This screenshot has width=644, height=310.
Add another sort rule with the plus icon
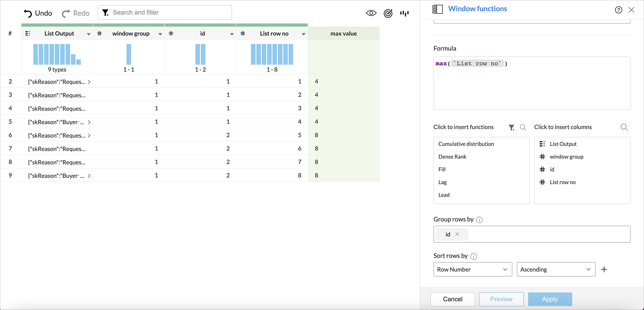[604, 269]
